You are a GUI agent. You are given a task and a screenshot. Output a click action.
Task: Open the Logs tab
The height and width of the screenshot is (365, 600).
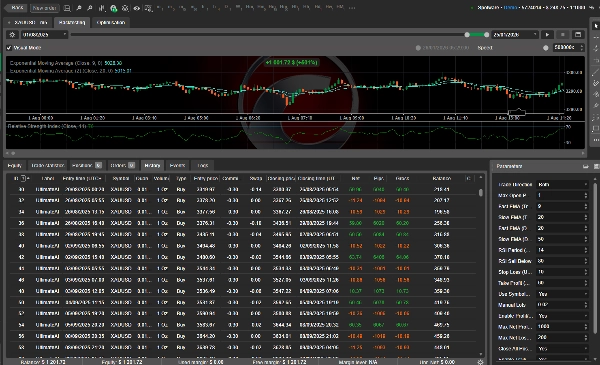pyautogui.click(x=203, y=166)
